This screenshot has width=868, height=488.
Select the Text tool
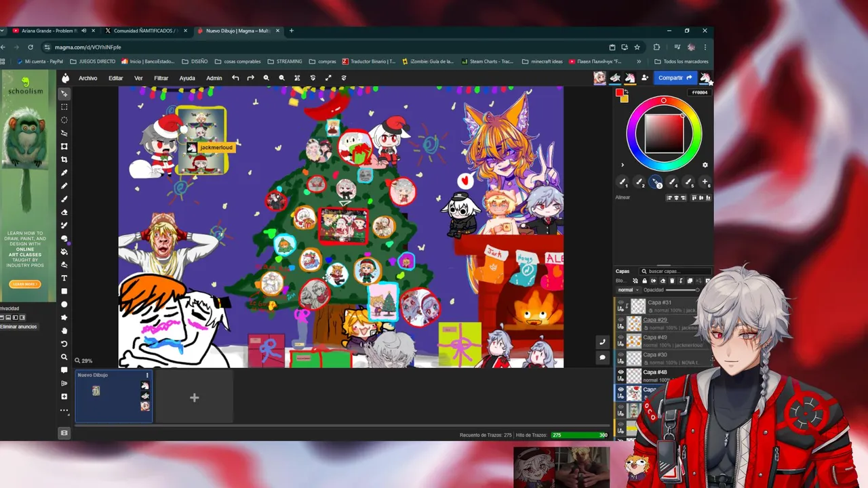point(64,278)
